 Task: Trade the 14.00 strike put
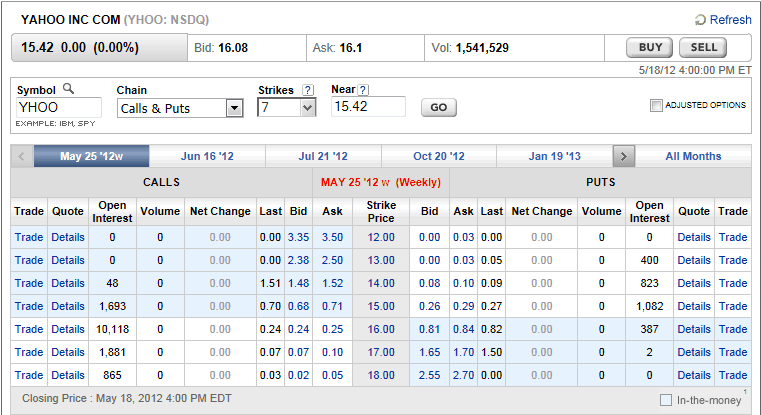(x=733, y=283)
